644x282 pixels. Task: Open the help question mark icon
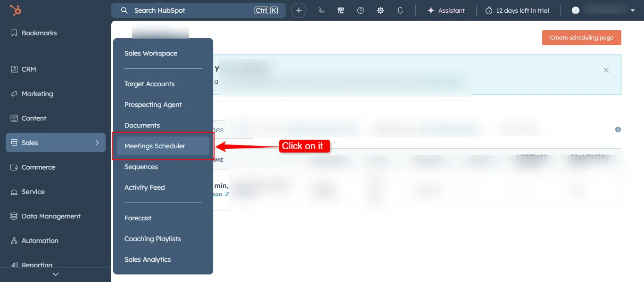361,10
